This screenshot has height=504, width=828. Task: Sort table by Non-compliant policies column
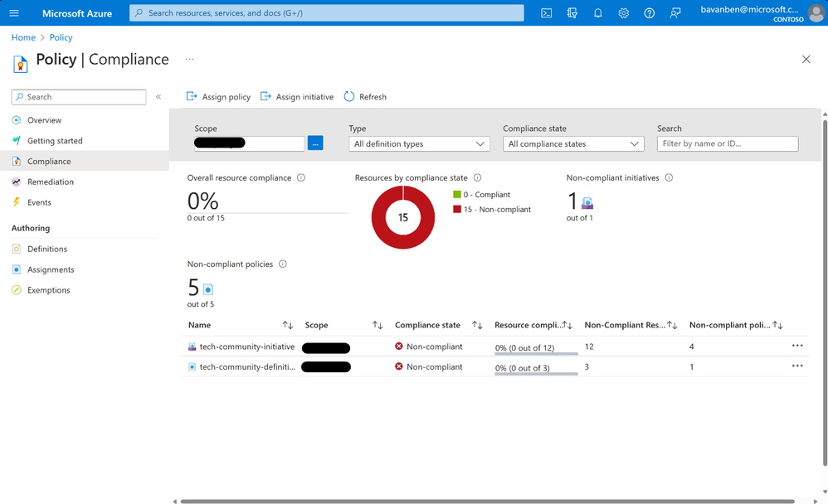778,325
